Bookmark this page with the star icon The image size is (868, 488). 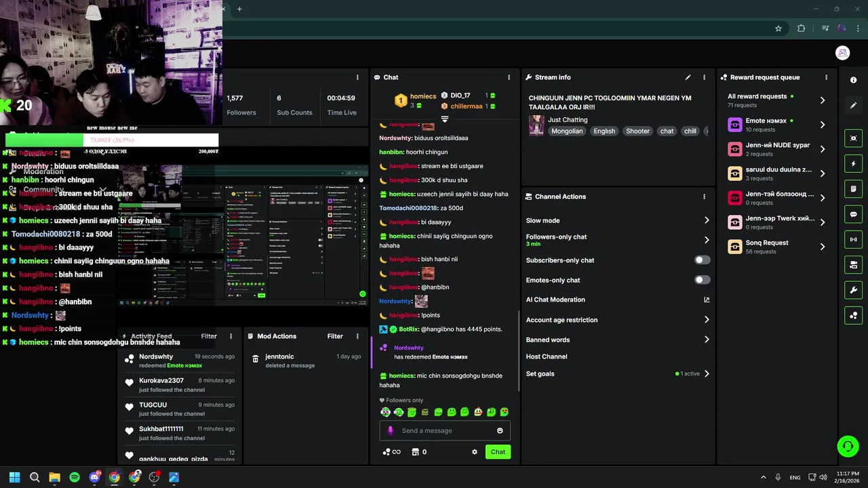(x=778, y=28)
